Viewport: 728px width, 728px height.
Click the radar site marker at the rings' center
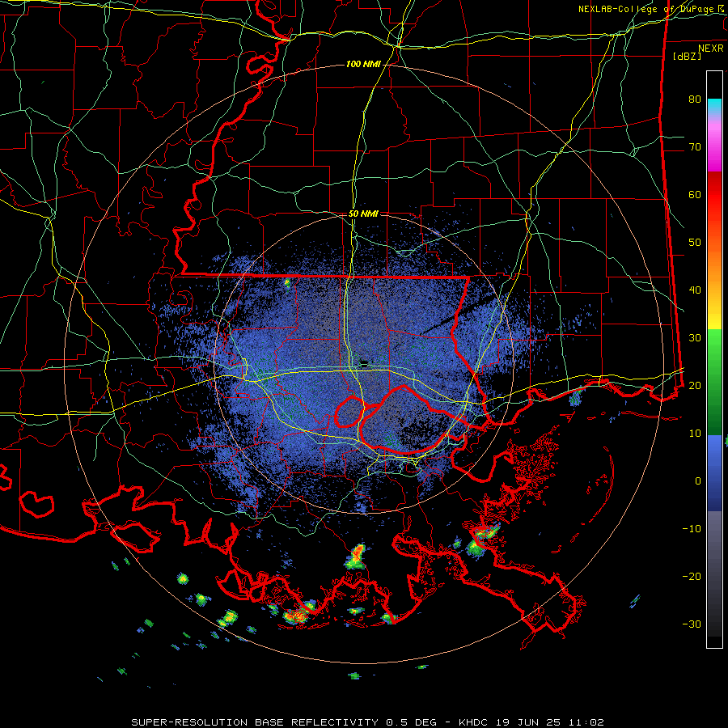pos(364,364)
